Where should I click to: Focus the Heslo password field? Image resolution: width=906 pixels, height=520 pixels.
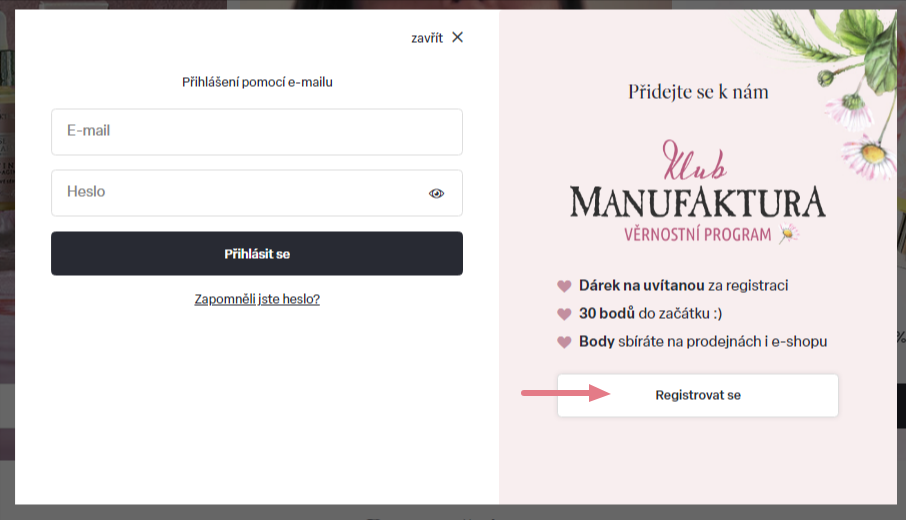click(240, 192)
